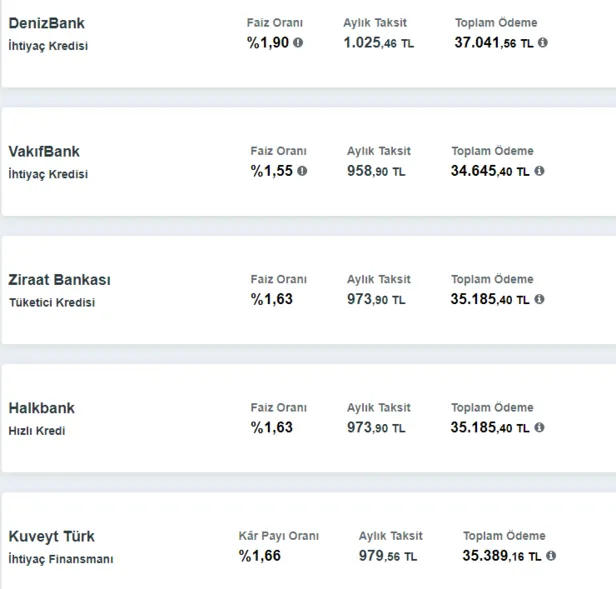Click Halkbank's Hızlı Kredi product label
Screen dimensions: 616x589
tap(36, 431)
